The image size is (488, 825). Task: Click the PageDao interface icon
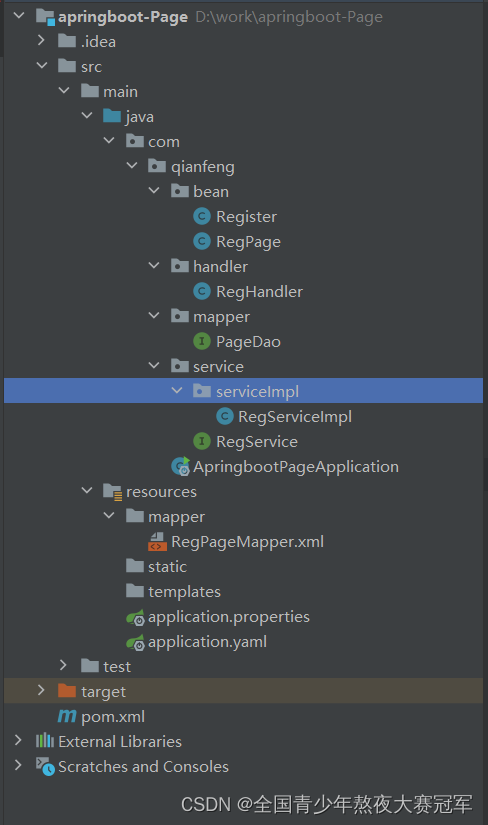pos(202,341)
